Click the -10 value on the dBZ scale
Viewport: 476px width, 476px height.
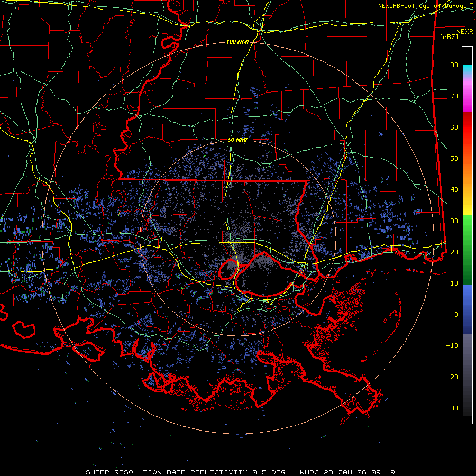coord(452,345)
